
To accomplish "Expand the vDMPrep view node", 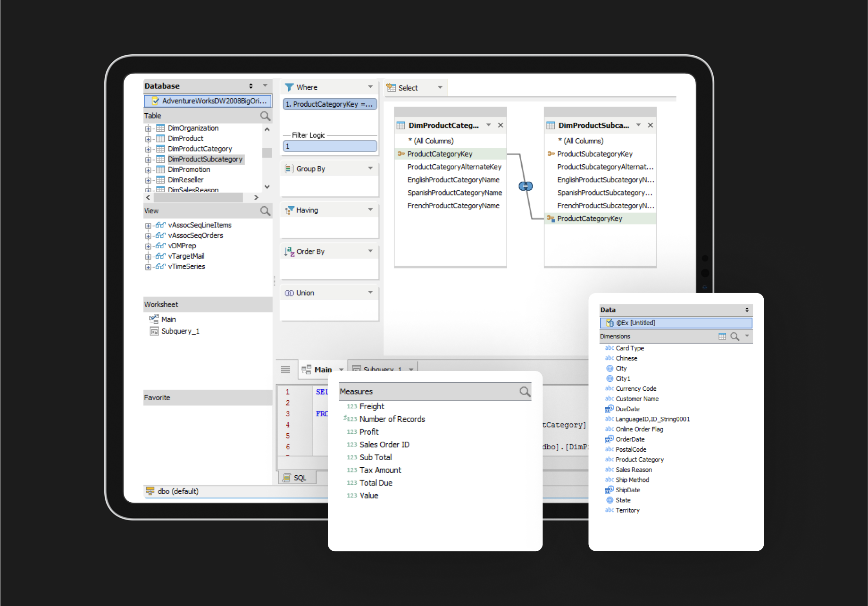I will tap(148, 246).
